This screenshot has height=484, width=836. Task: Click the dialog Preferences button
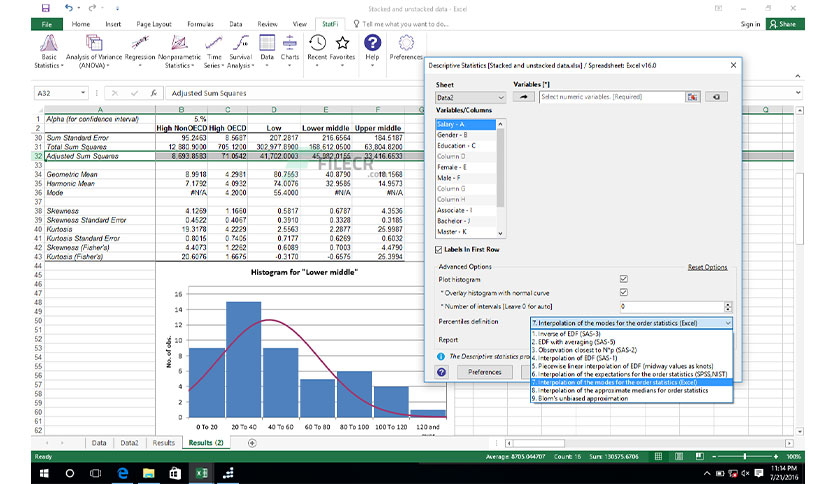click(x=485, y=372)
